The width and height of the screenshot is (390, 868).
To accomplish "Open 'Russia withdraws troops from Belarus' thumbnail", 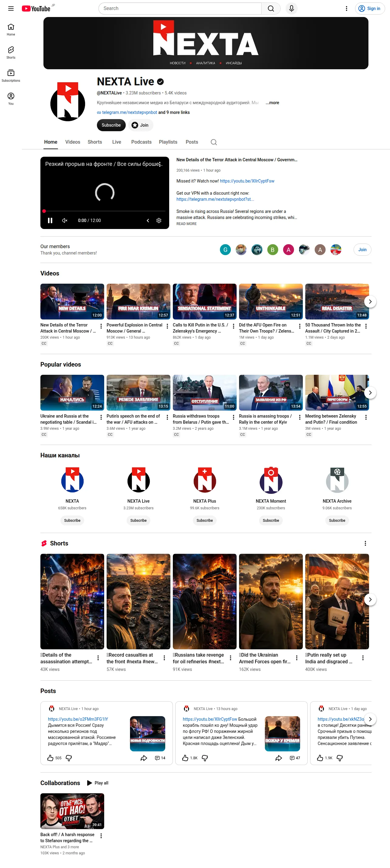I will pyautogui.click(x=205, y=393).
